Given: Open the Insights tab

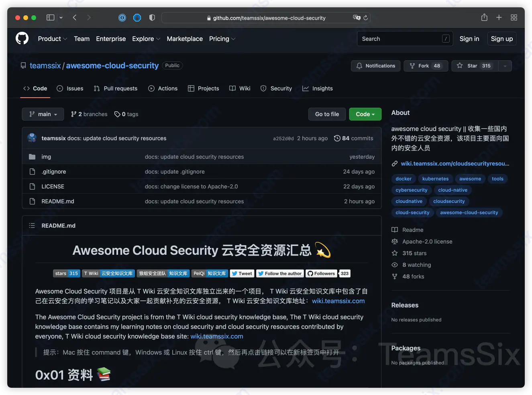Looking at the screenshot, I should coord(318,88).
